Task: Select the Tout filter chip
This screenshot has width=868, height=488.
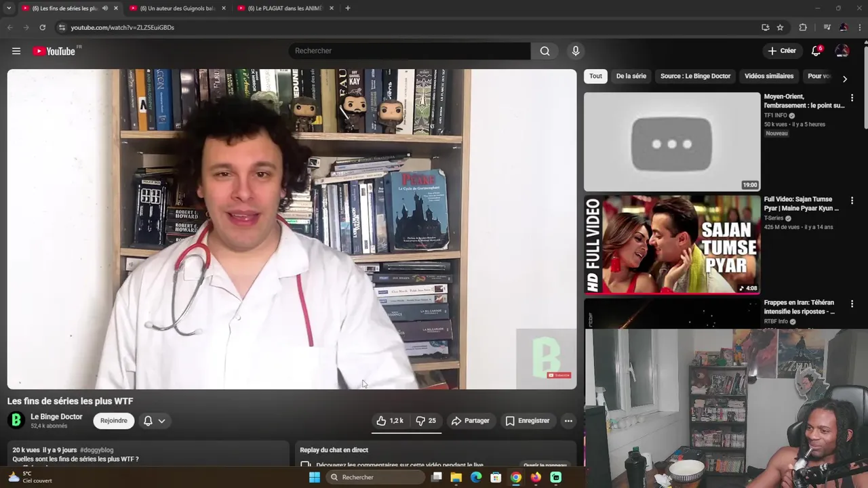Action: point(595,76)
